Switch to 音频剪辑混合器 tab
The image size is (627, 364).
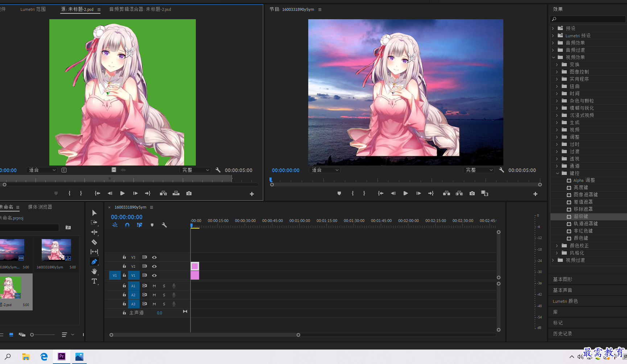140,9
